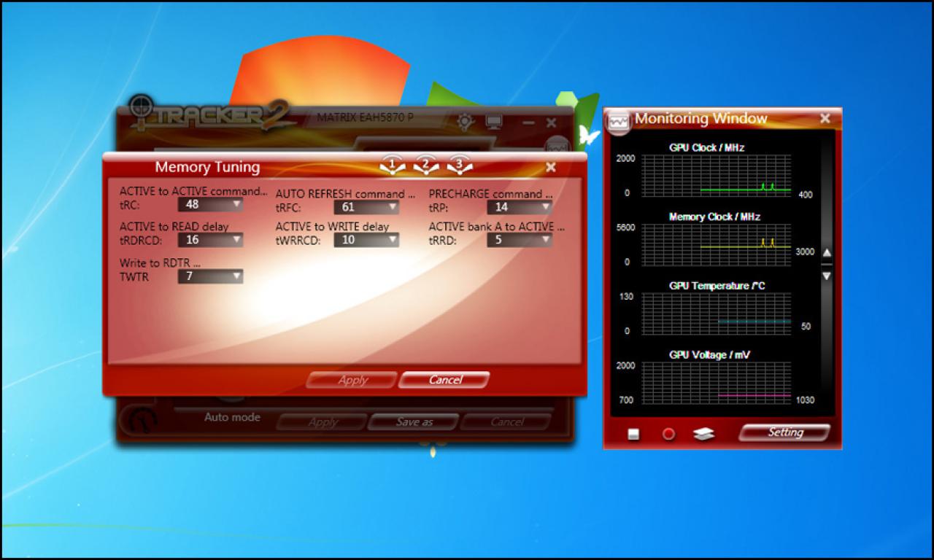Click the GPU clock reading '400'

(806, 195)
